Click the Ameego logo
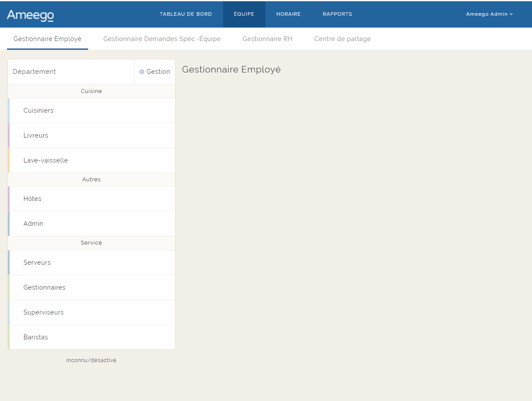The image size is (532, 401). (30, 15)
